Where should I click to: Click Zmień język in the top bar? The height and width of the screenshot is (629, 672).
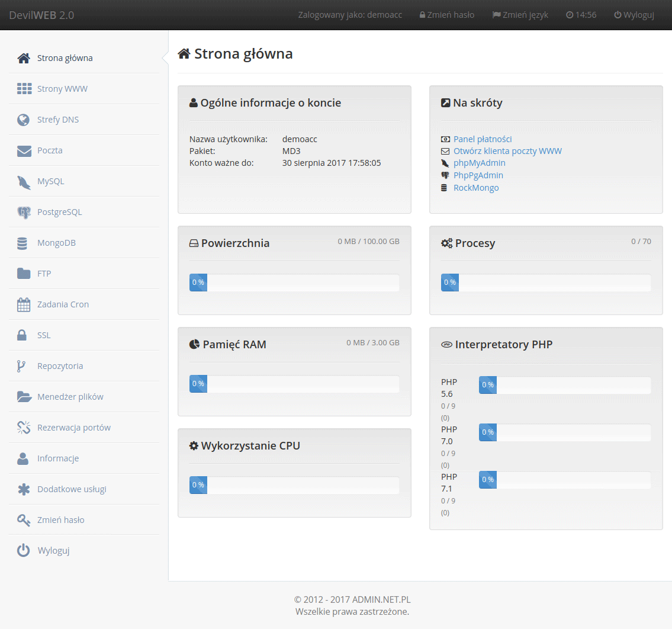(520, 15)
